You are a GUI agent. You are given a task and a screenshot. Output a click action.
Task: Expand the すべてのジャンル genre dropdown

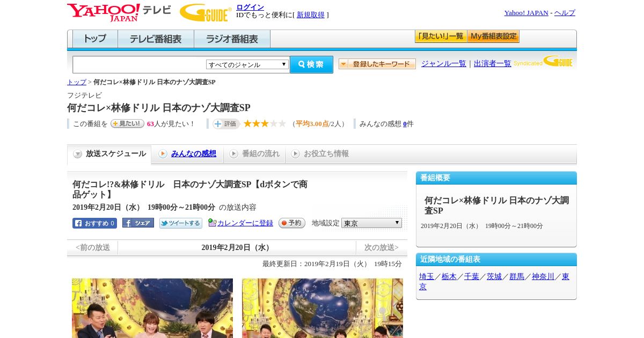[247, 64]
